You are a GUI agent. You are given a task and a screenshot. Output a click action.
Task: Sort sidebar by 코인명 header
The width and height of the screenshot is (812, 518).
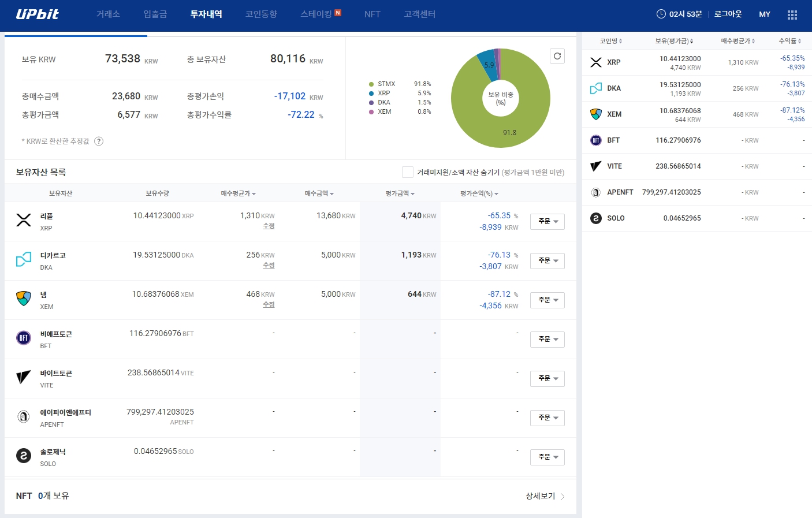611,41
